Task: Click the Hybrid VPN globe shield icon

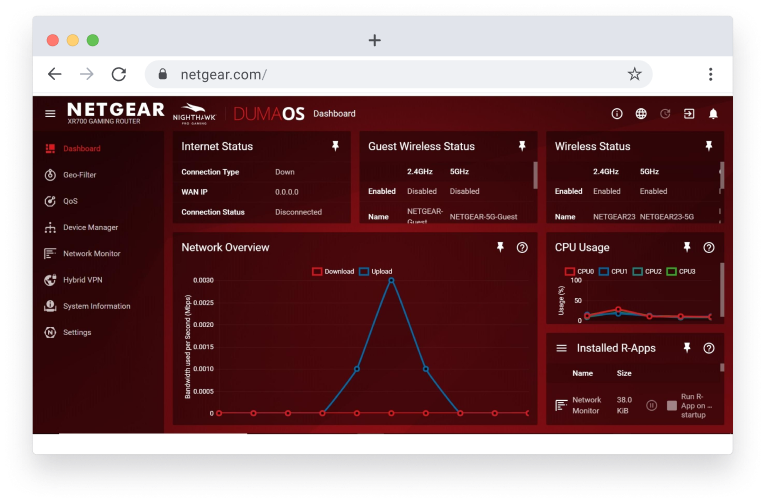Action: 50,280
